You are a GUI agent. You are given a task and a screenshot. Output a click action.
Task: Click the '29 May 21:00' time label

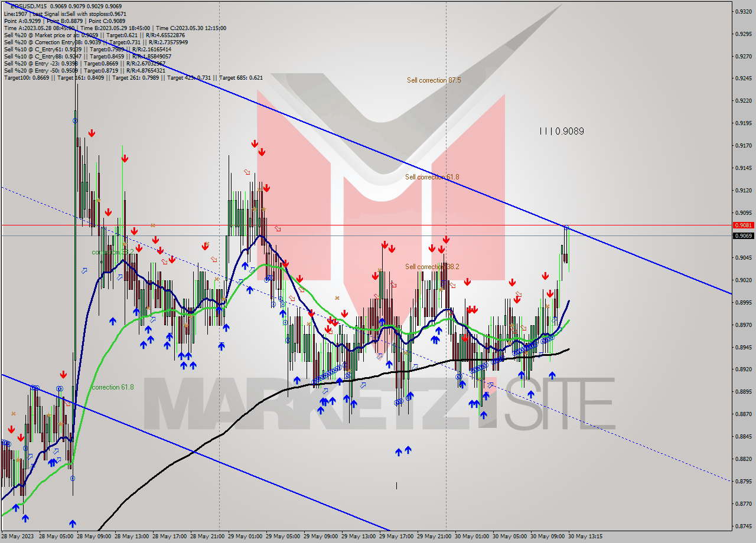pyautogui.click(x=434, y=537)
